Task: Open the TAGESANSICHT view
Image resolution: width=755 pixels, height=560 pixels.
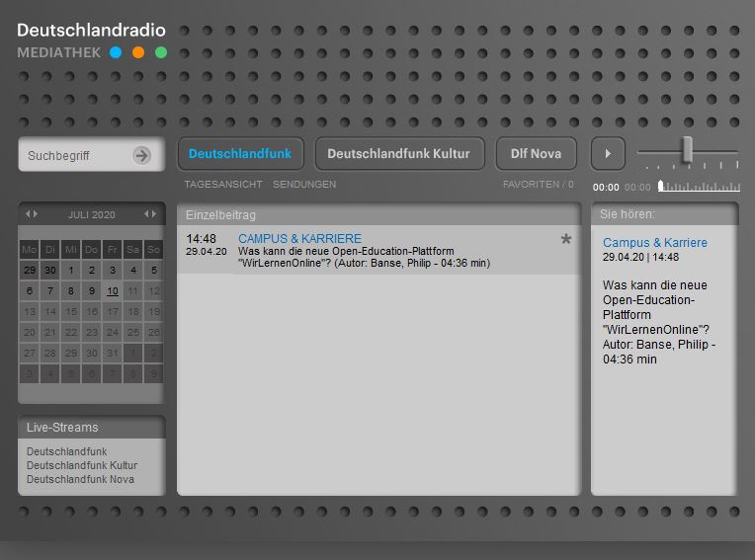Action: click(223, 185)
